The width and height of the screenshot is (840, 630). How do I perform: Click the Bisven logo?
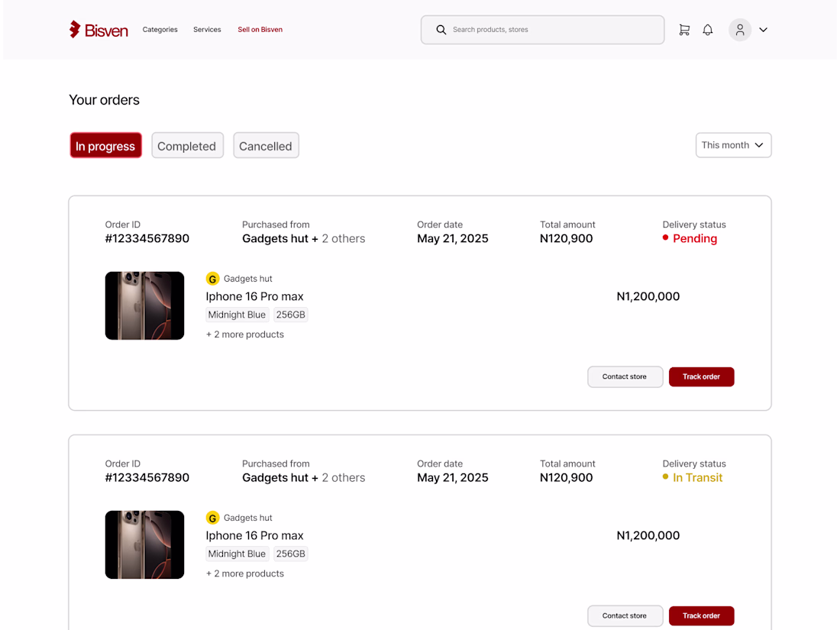99,30
